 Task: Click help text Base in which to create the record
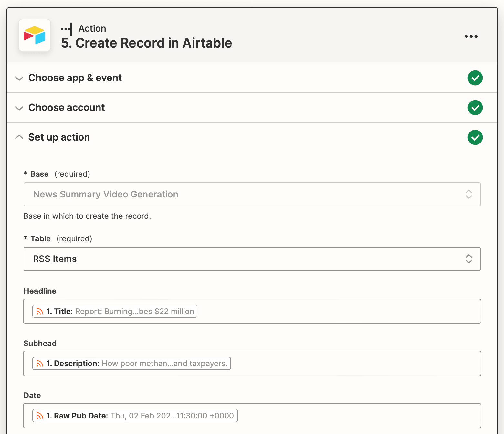click(x=87, y=216)
